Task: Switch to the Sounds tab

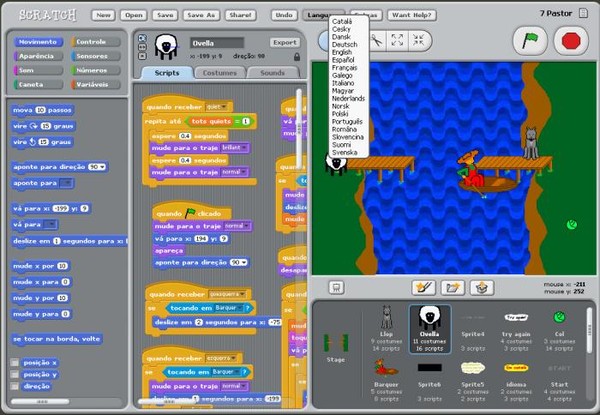Action: [x=272, y=73]
